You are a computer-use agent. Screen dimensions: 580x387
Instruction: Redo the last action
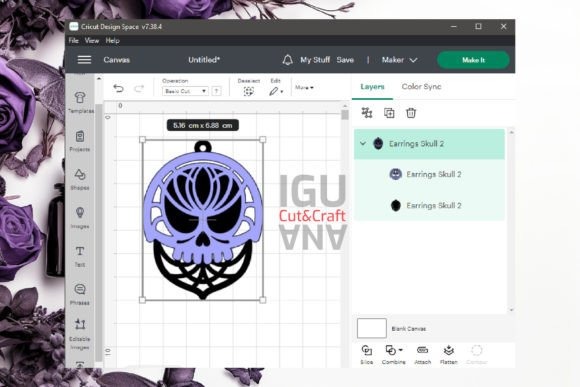click(139, 88)
